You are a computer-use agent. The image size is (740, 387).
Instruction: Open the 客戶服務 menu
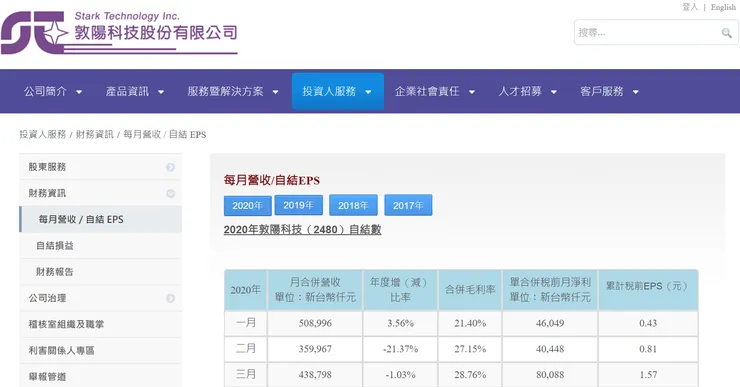602,91
